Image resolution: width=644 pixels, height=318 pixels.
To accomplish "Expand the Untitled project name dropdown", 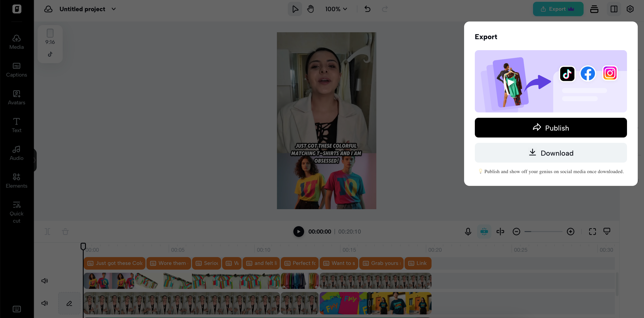I will click(113, 9).
